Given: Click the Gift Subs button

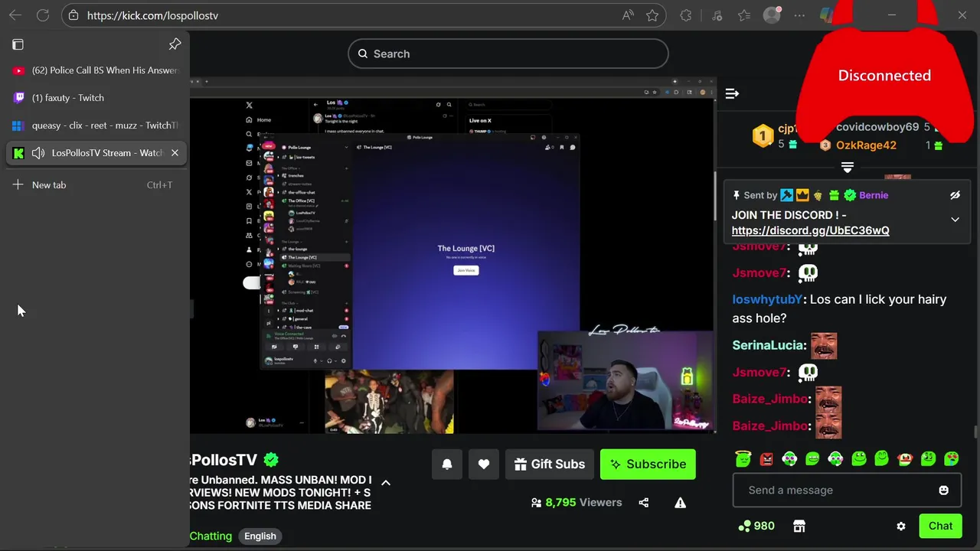Looking at the screenshot, I should (550, 464).
